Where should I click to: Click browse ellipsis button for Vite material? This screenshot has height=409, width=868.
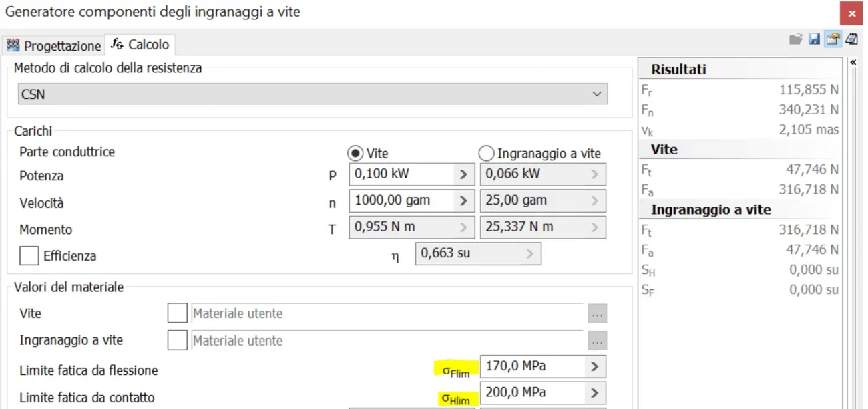[598, 313]
